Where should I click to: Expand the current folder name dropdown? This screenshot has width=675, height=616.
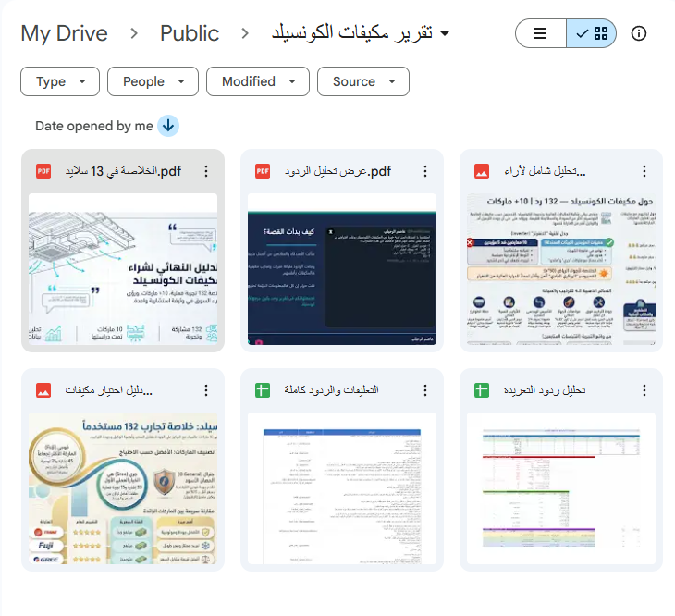445,33
